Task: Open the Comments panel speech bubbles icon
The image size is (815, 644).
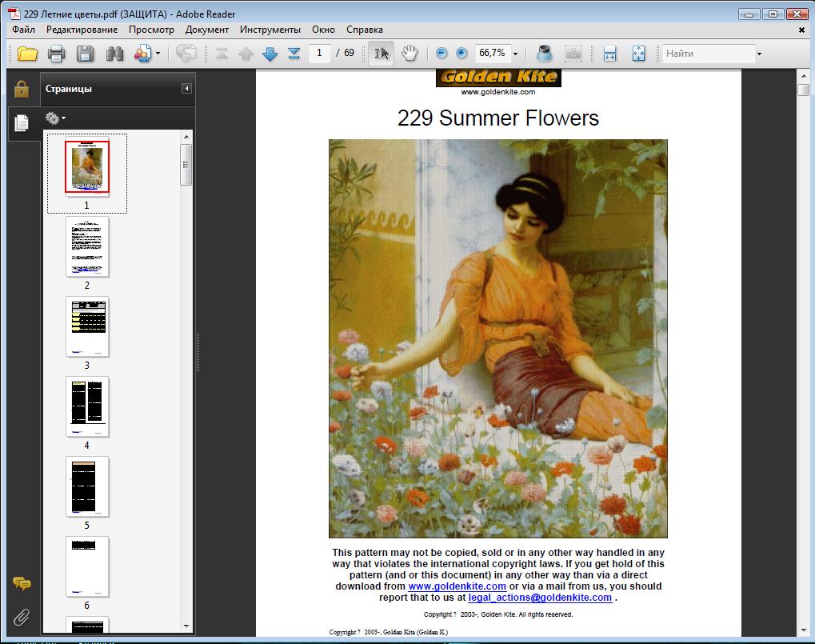Action: click(22, 583)
